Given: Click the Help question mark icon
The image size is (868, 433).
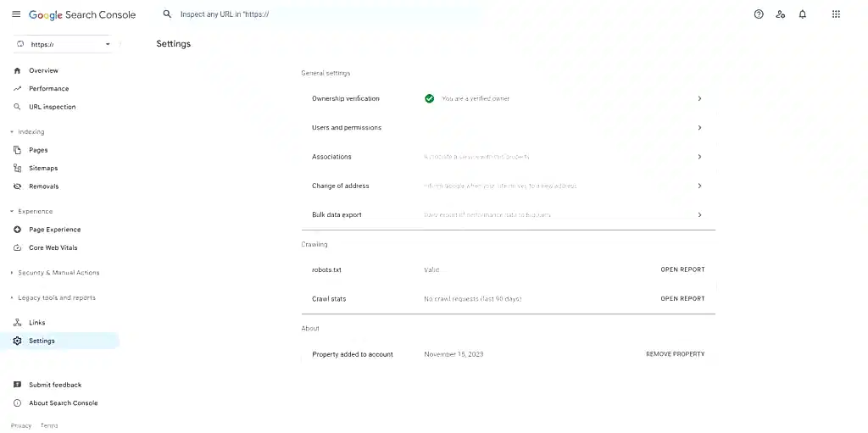Looking at the screenshot, I should pyautogui.click(x=759, y=14).
